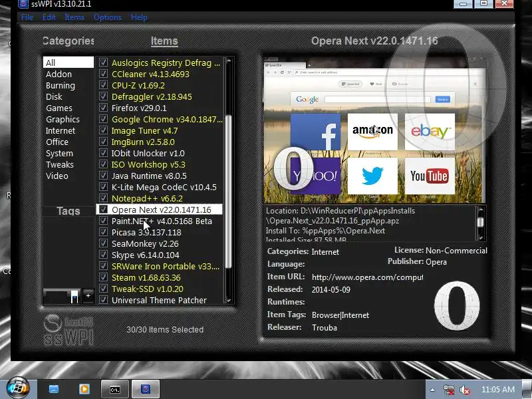Click the tags panel slider handle
This screenshot has width=532, height=399.
(x=74, y=297)
